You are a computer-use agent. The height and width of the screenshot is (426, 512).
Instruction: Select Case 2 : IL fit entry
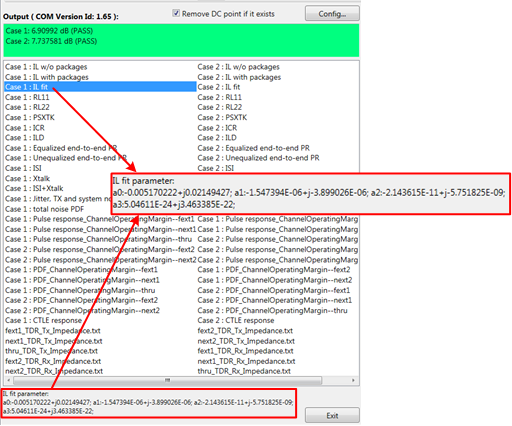pyautogui.click(x=219, y=87)
